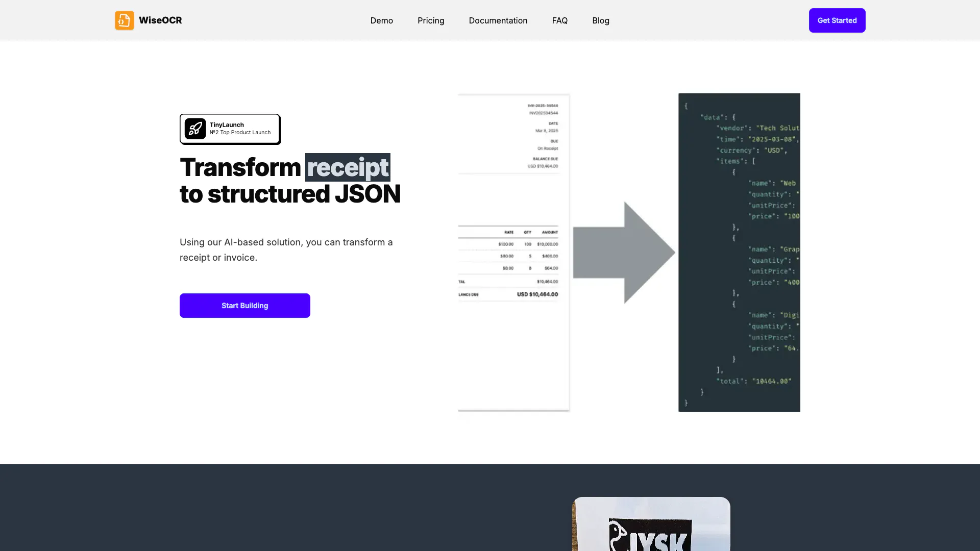Image resolution: width=980 pixels, height=551 pixels.
Task: Go to the Pricing page
Action: pos(431,20)
